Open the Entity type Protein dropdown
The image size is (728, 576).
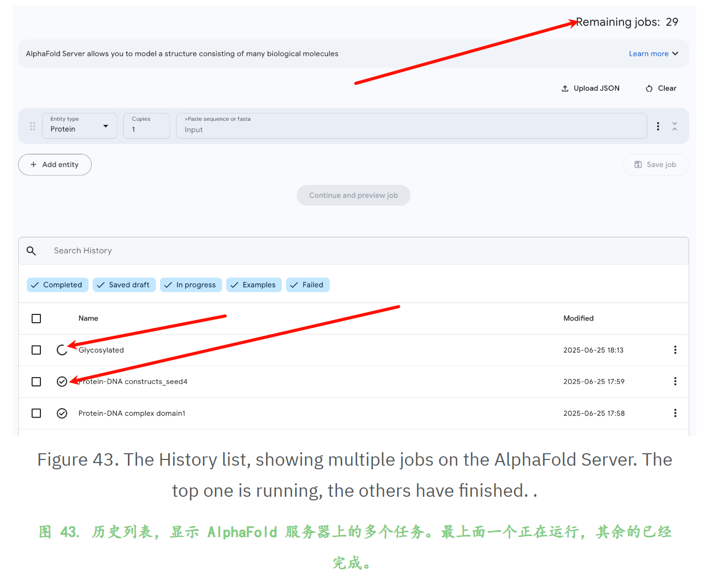[80, 126]
